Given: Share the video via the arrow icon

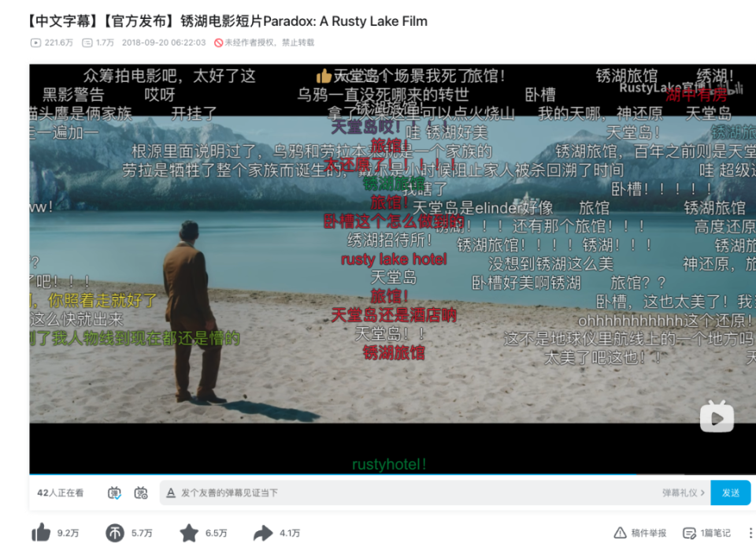Looking at the screenshot, I should 263,533.
